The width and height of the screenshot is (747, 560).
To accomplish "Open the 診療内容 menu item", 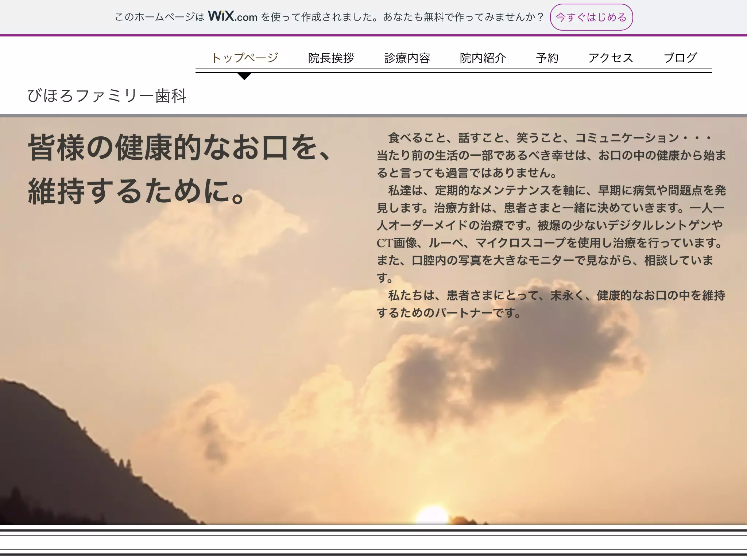I will [407, 58].
